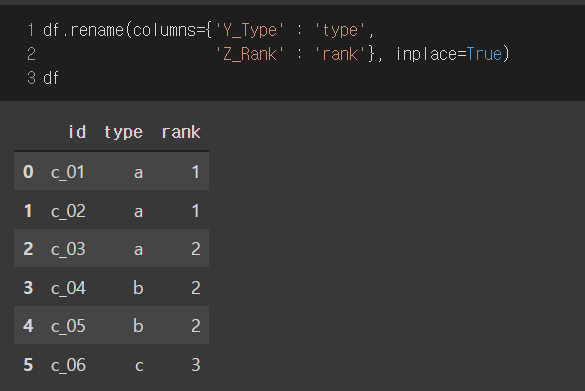This screenshot has height=391, width=585.
Task: Select cell c_04 in the table
Action: click(x=68, y=288)
